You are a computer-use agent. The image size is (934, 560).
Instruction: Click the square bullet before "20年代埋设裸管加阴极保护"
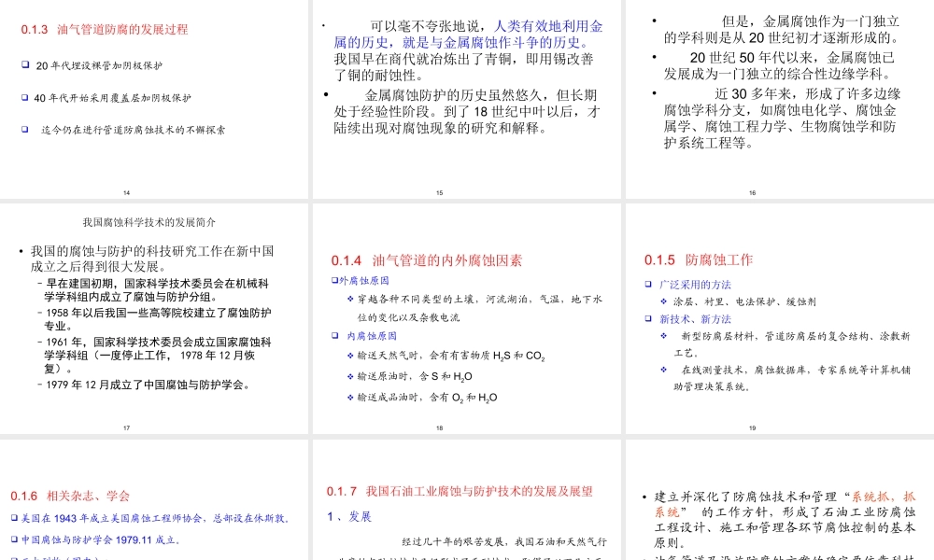coord(23,65)
